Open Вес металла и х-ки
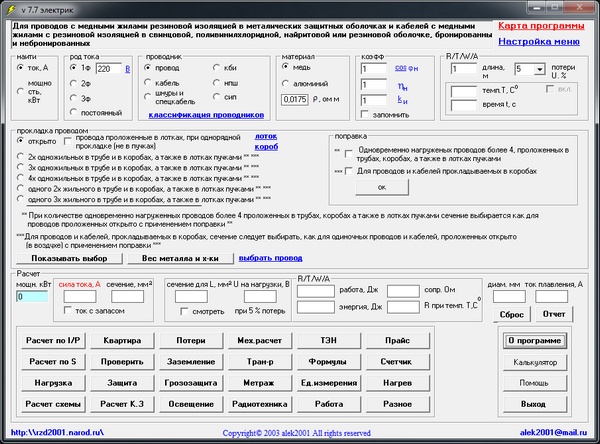The height and width of the screenshot is (444, 600). pyautogui.click(x=180, y=258)
